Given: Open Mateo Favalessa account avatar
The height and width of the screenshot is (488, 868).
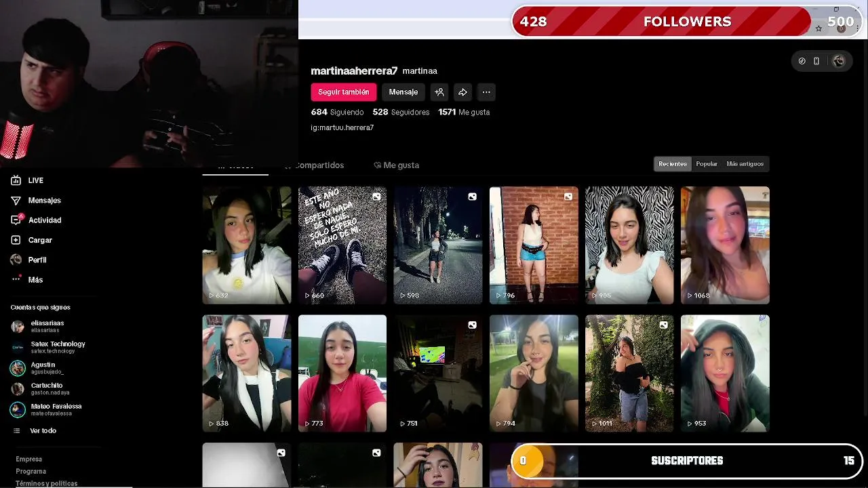Looking at the screenshot, I should (x=18, y=409).
